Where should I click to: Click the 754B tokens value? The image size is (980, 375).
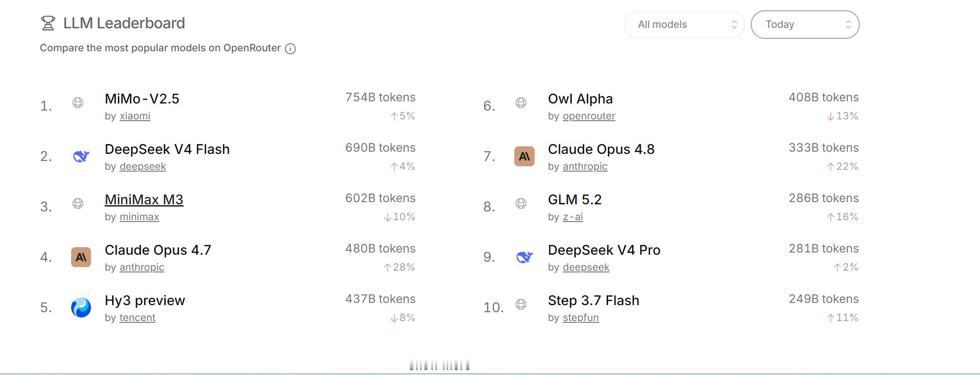point(380,97)
